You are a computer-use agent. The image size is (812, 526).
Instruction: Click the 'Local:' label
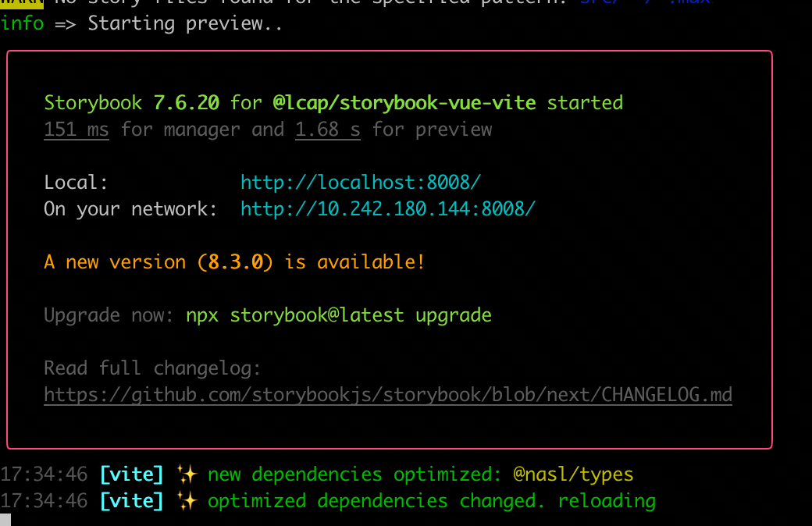coord(77,183)
